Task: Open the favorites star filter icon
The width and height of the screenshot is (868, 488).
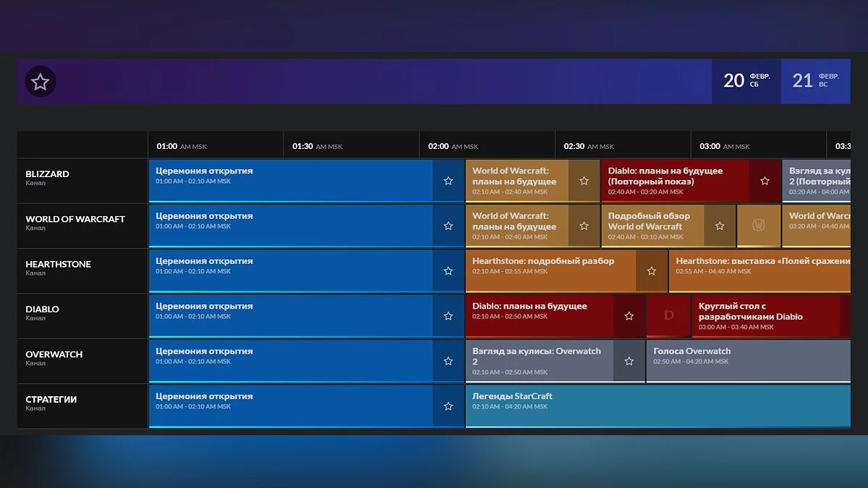Action: click(x=41, y=82)
